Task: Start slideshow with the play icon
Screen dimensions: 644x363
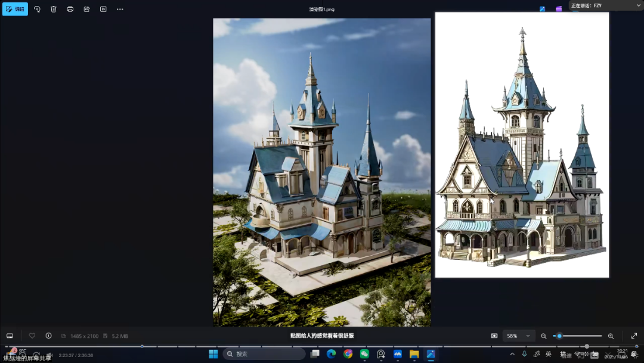Action: pyautogui.click(x=103, y=9)
